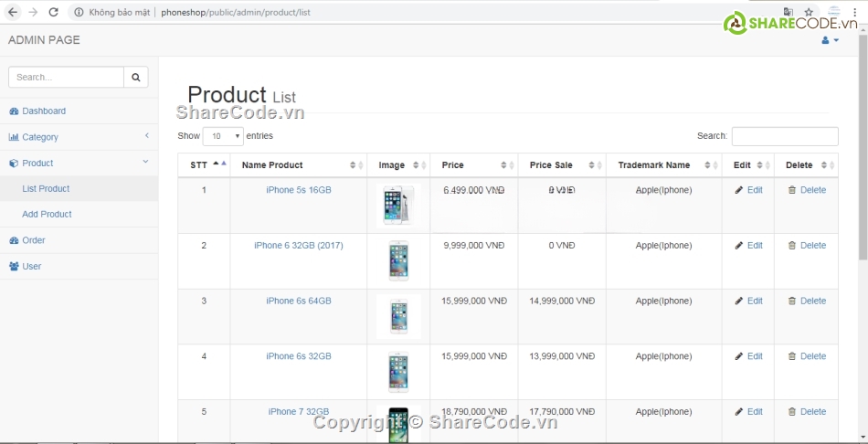Open the iPhone 6s 64GB product link
The image size is (868, 444).
[299, 301]
